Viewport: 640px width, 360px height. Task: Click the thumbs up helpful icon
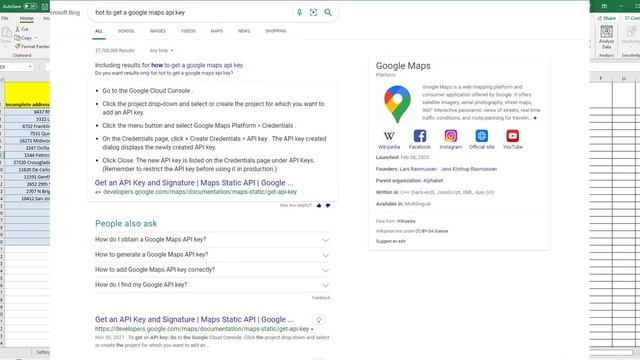tap(319, 205)
